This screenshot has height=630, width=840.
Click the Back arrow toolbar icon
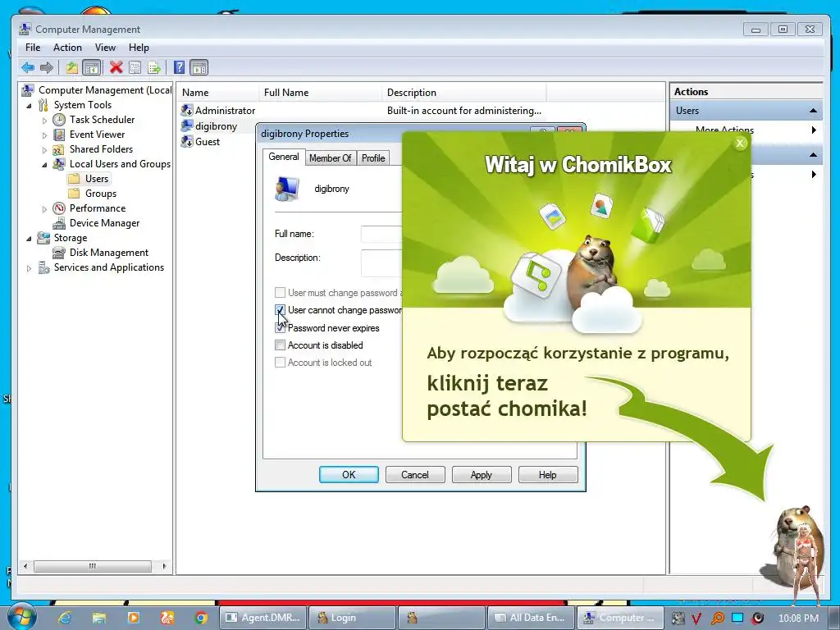(28, 67)
